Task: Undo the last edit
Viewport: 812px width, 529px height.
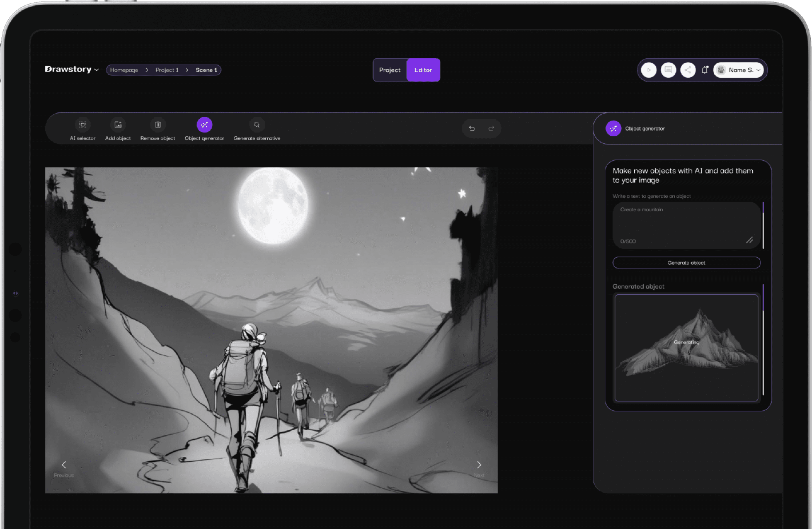Action: pos(472,129)
